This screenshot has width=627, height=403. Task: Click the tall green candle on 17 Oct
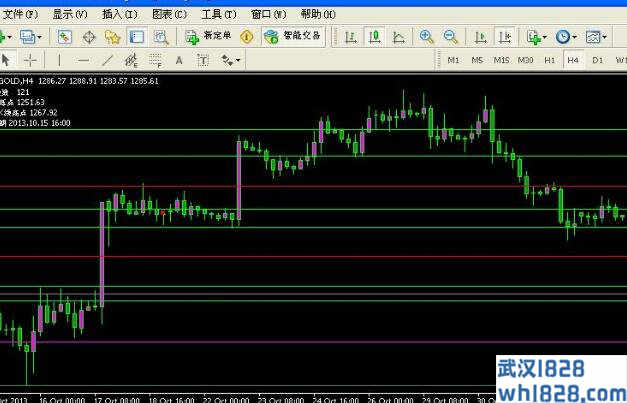pyautogui.click(x=102, y=260)
